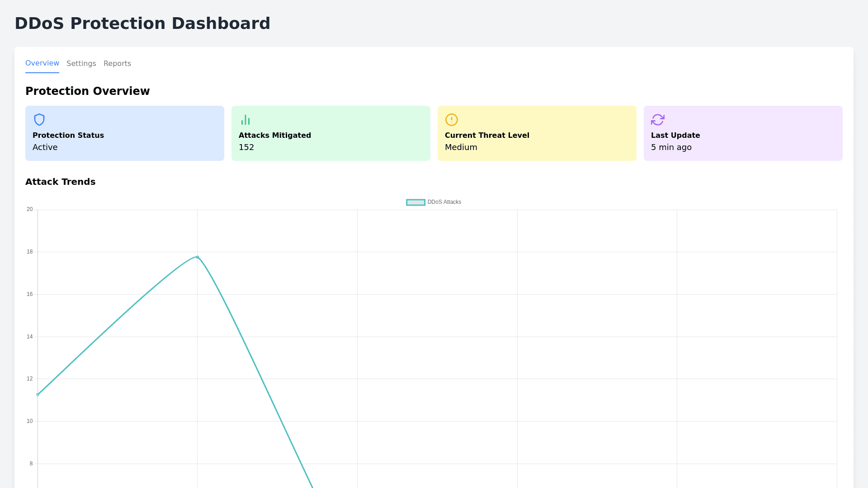Screen dimensions: 868x488
Task: Click the bar chart icon in Attacks Mitigated
Action: pos(245,120)
